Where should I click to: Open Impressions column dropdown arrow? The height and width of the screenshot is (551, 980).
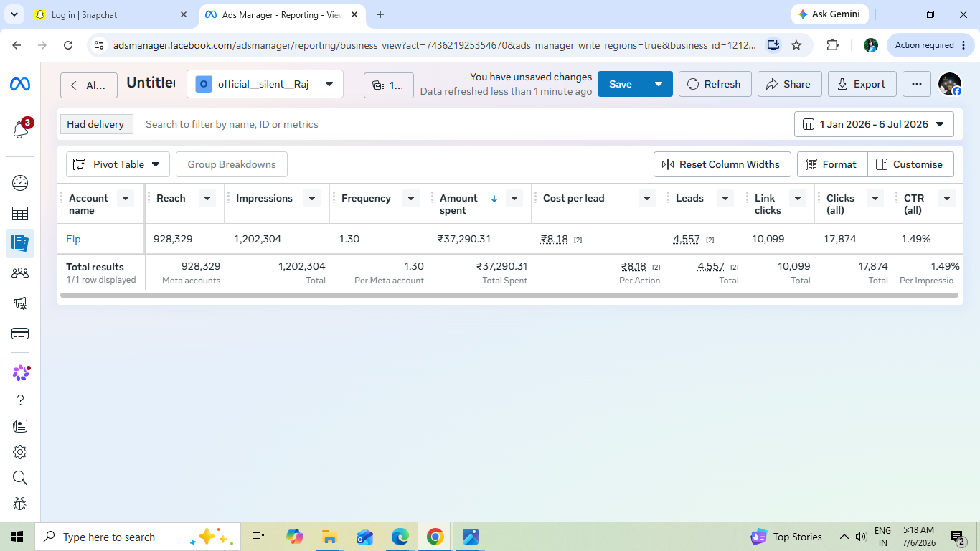tap(312, 198)
